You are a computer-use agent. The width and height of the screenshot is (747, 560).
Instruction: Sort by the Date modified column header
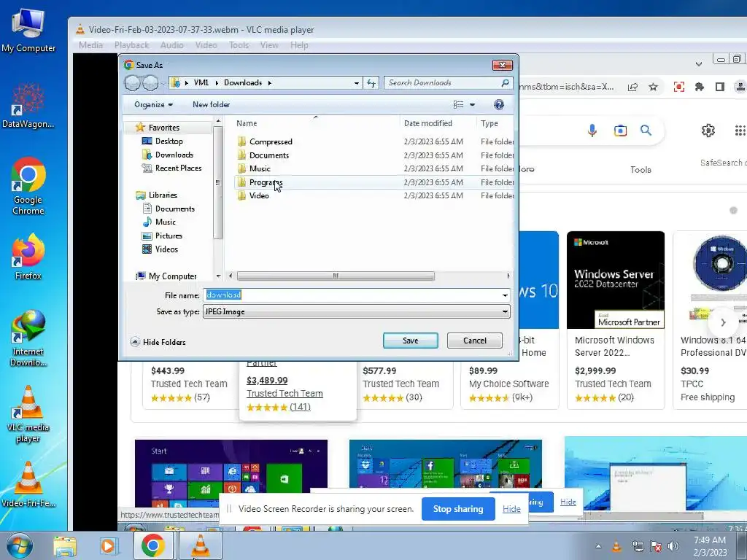(x=427, y=123)
